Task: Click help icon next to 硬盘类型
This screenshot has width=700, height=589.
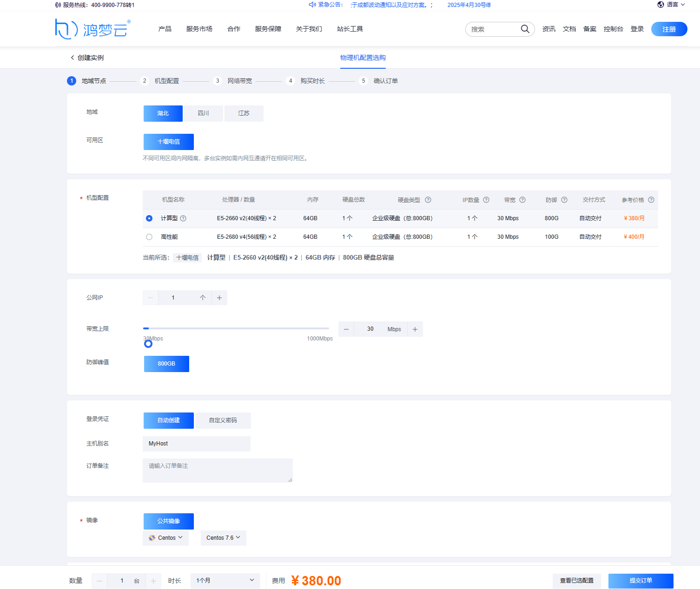Action: (x=428, y=200)
